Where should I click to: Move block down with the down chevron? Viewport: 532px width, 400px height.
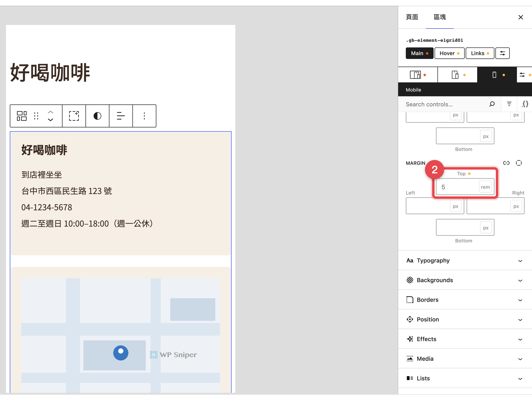click(x=50, y=120)
